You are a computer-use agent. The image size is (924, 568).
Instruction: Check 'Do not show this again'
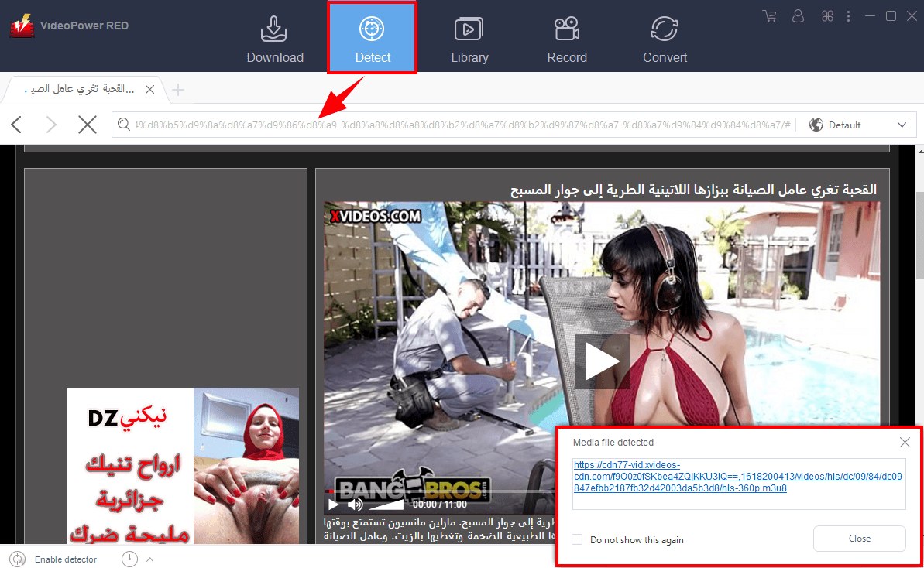point(578,539)
